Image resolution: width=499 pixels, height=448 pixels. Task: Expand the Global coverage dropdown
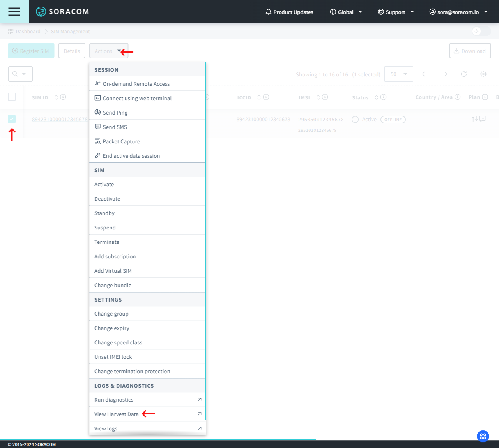pos(346,12)
